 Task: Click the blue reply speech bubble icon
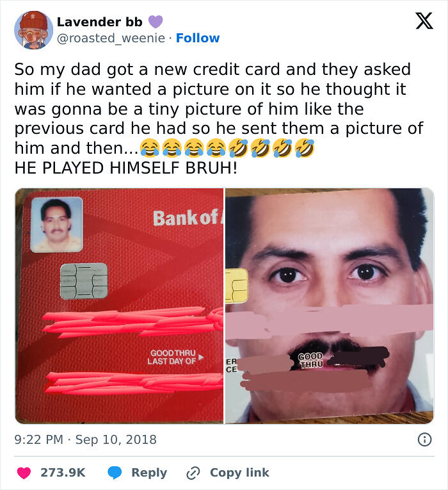pyautogui.click(x=115, y=473)
